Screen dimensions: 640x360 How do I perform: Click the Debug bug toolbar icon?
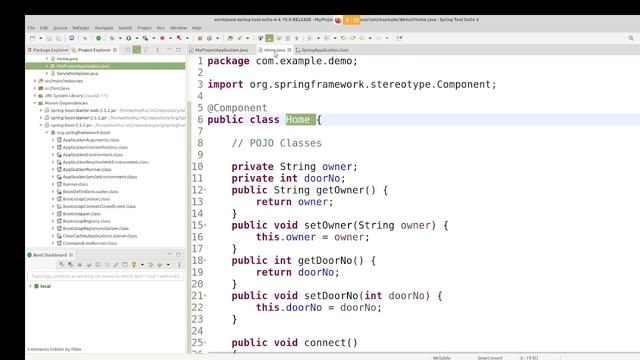112,38
